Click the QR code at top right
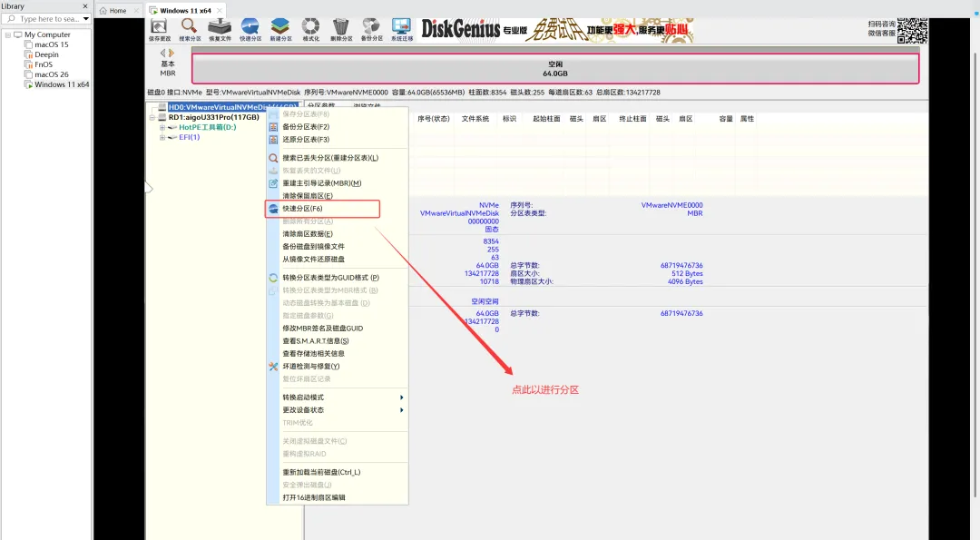The image size is (980, 540). click(x=913, y=30)
